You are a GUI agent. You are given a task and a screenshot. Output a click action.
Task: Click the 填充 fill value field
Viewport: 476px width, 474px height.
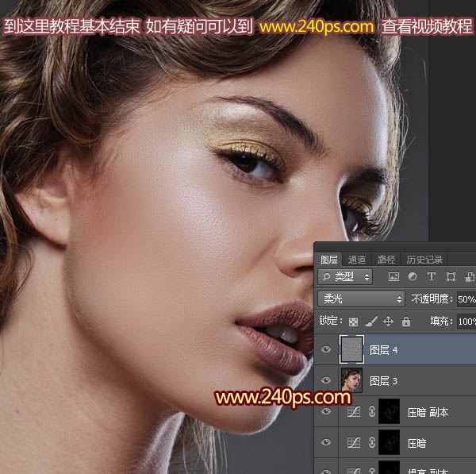click(x=466, y=322)
